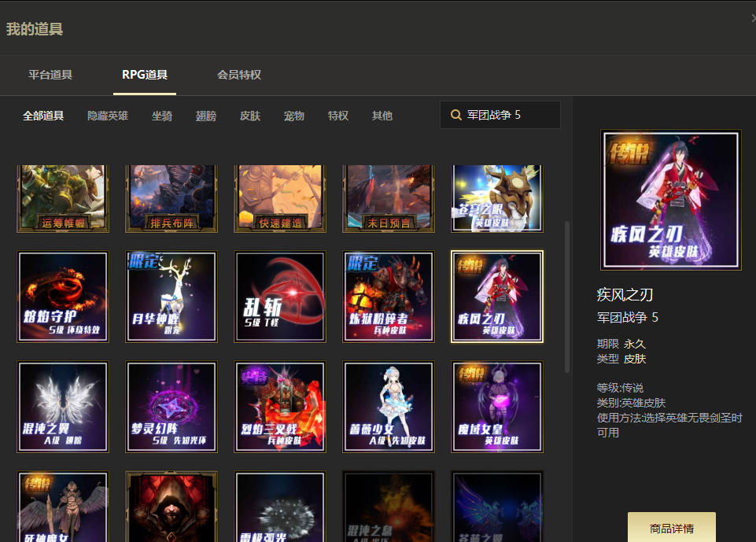Click the 商品详情 button
This screenshot has width=756, height=542.
[x=672, y=528]
